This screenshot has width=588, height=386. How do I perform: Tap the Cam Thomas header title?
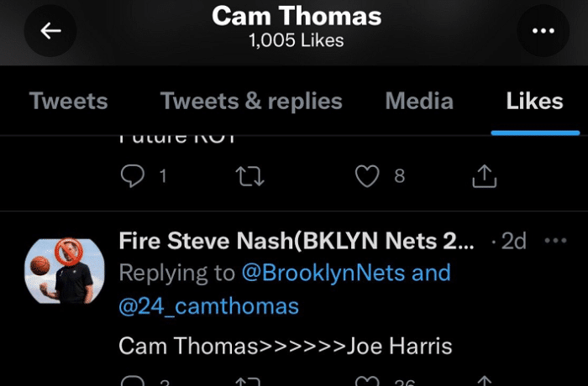click(x=296, y=16)
